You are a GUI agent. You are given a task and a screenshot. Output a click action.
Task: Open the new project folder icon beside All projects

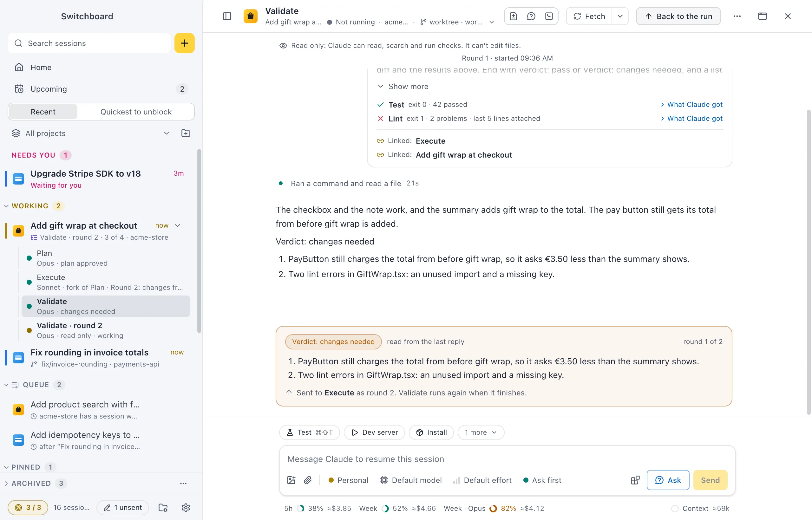point(186,133)
